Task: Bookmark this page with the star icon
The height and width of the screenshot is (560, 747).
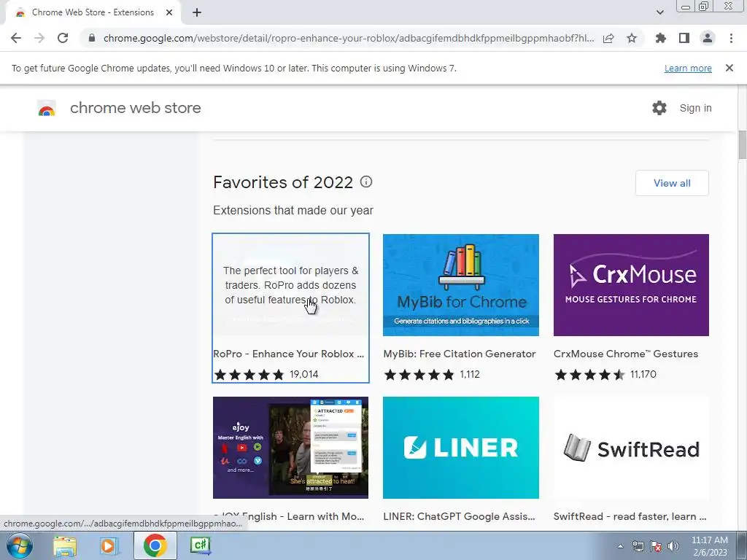Action: 632,38
